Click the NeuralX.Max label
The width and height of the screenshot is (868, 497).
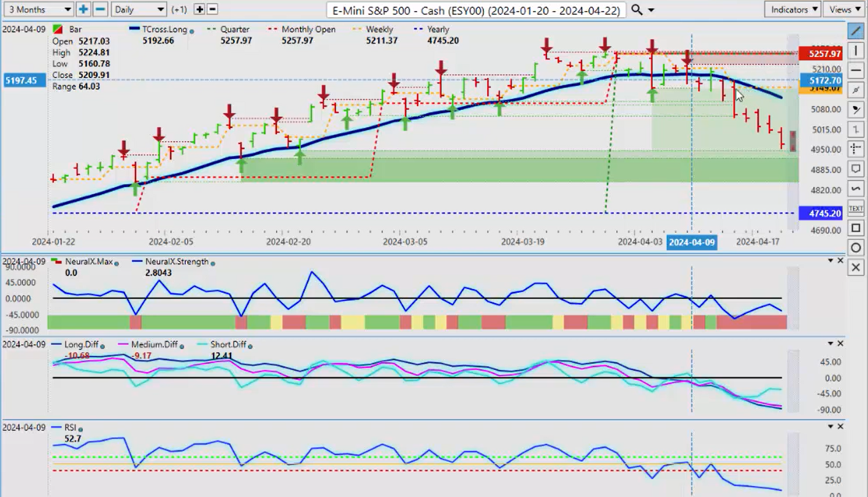pos(88,262)
